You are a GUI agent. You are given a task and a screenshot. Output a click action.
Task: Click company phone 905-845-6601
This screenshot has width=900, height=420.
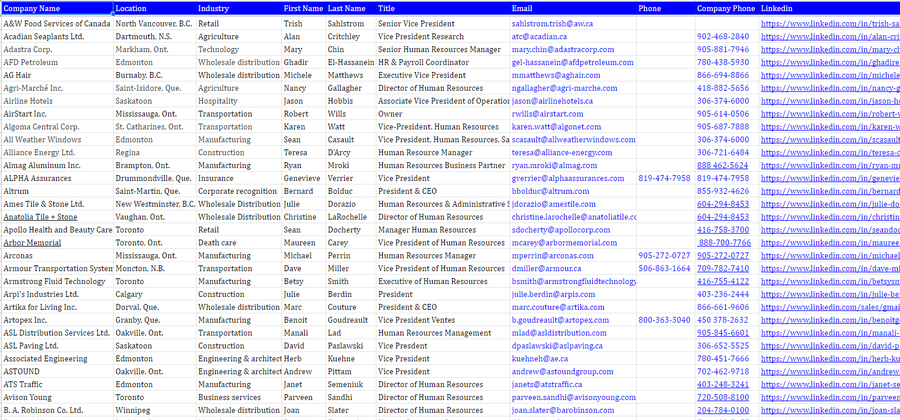(723, 333)
